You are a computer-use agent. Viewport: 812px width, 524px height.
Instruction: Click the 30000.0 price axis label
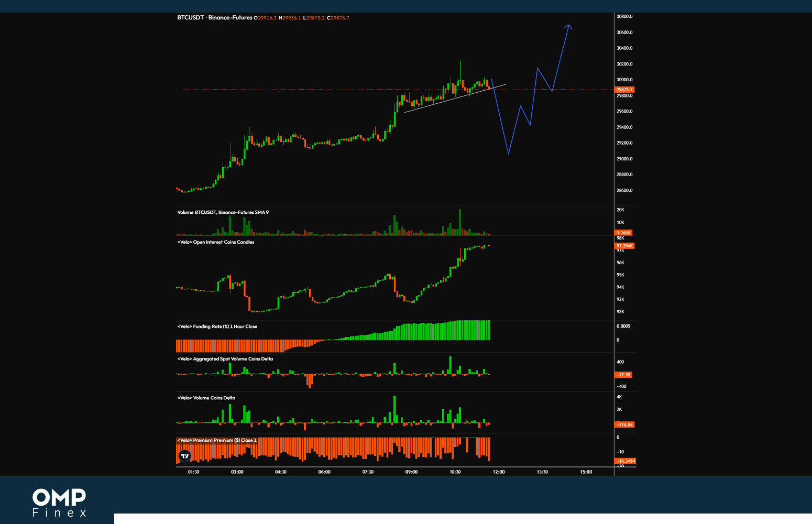click(x=624, y=80)
